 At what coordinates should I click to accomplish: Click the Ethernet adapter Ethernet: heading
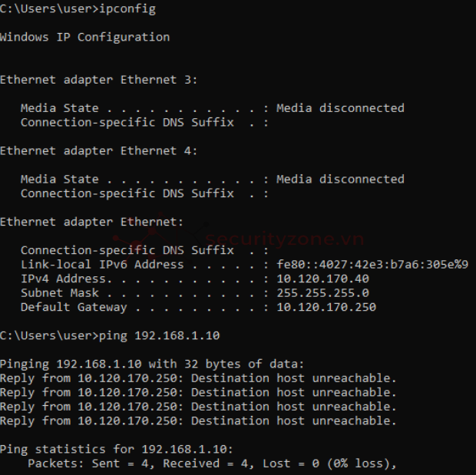[91, 222]
